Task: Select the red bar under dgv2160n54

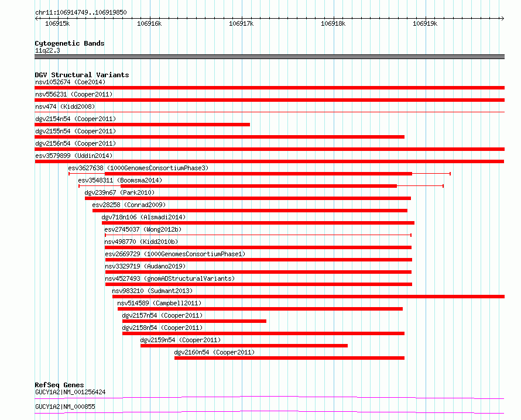Action: [x=289, y=358]
